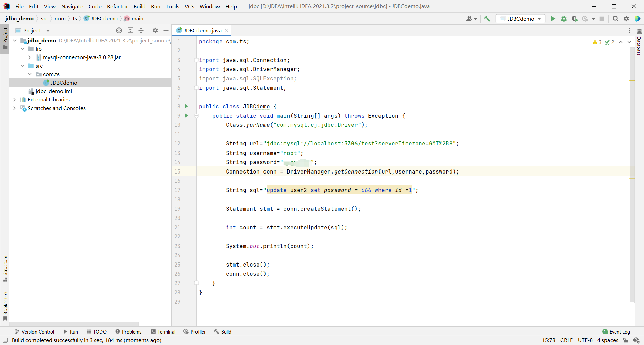
Task: Collapse all in Project panel
Action: pos(141,30)
